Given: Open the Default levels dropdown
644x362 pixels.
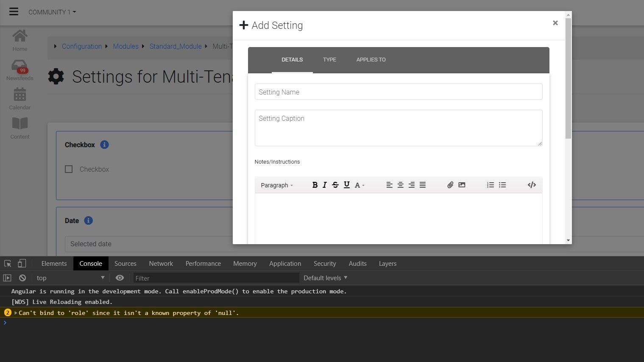Looking at the screenshot, I should 325,278.
